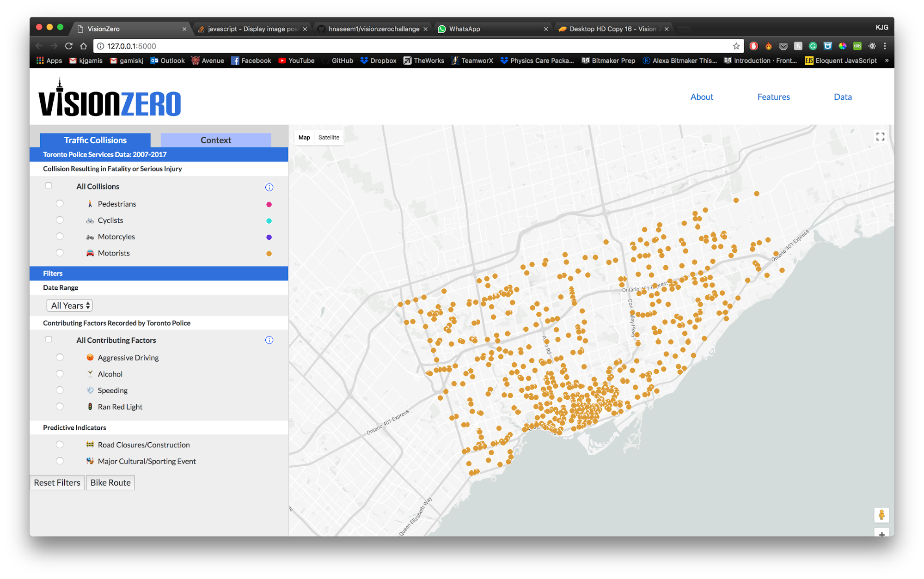924x579 pixels.
Task: Click the Grammarly extension icon
Action: point(813,46)
